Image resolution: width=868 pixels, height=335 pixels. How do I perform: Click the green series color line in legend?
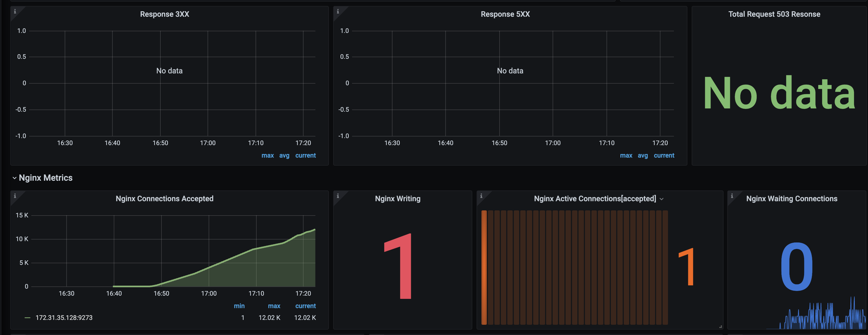tap(27, 318)
